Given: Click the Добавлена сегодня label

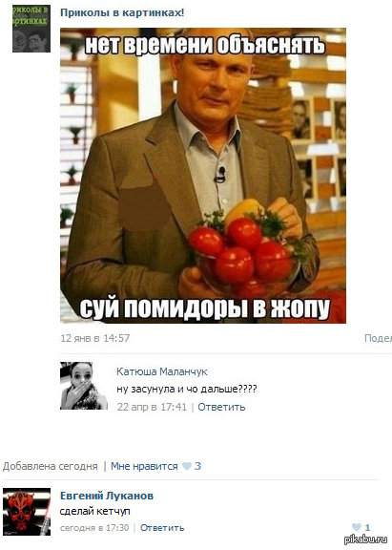Looking at the screenshot, I should pos(51,466).
